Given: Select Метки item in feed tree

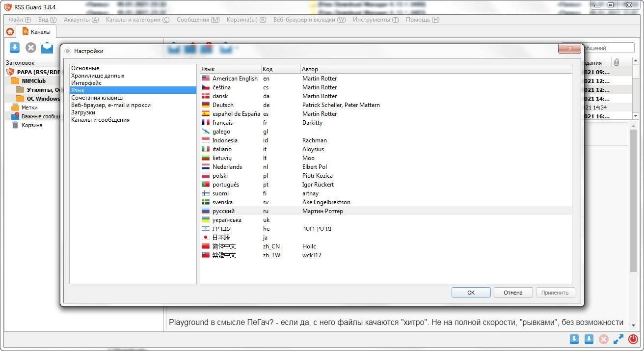Looking at the screenshot, I should pyautogui.click(x=29, y=108).
